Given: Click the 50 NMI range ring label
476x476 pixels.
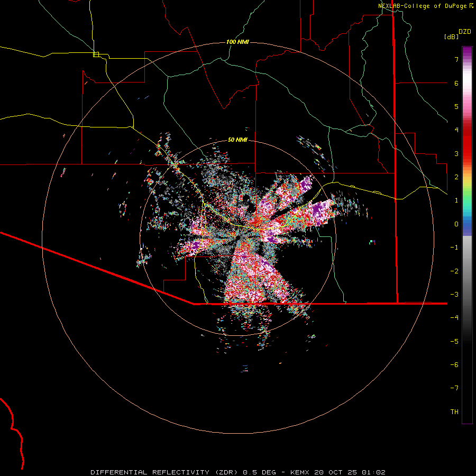Looking at the screenshot, I should [x=237, y=140].
